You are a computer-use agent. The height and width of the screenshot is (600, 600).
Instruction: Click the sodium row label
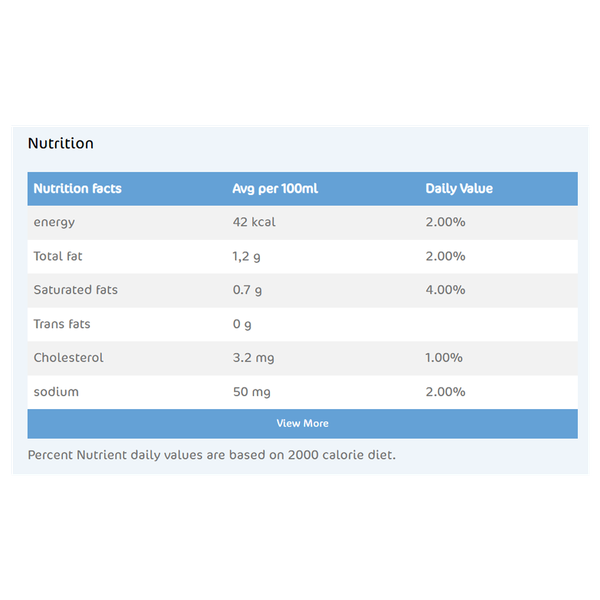click(x=56, y=392)
